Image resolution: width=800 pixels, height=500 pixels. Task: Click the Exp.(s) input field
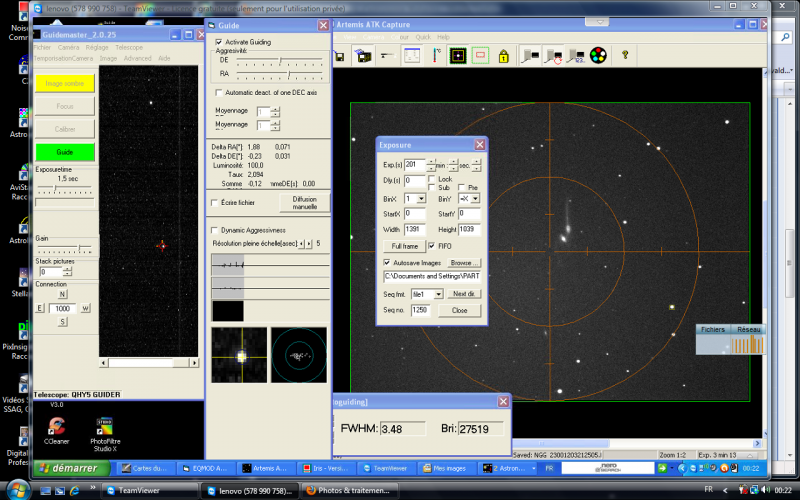coord(414,165)
